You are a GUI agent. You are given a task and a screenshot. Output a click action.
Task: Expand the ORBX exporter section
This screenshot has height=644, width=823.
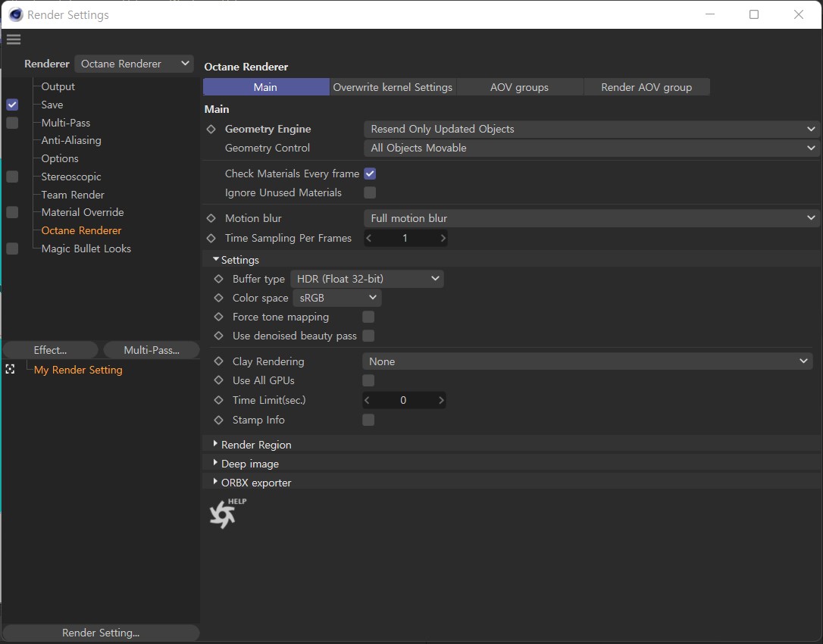(216, 482)
